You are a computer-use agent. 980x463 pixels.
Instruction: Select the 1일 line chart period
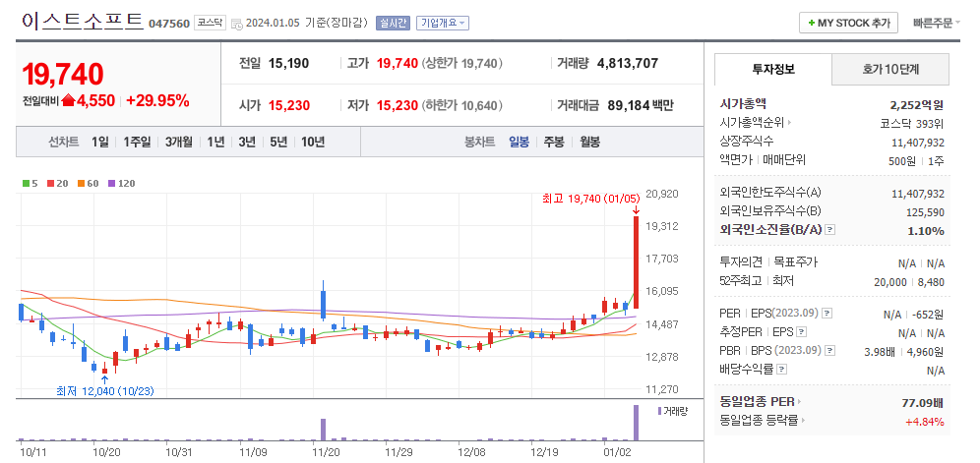pyautogui.click(x=99, y=142)
